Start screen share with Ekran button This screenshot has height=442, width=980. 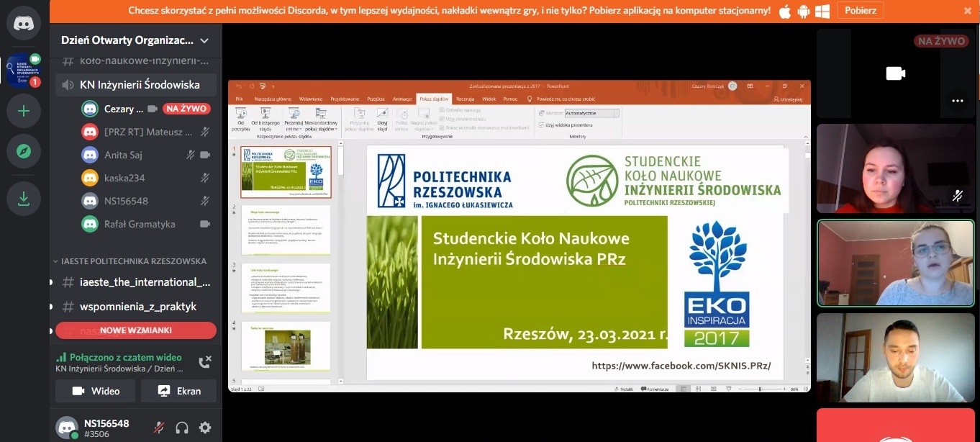tap(178, 391)
